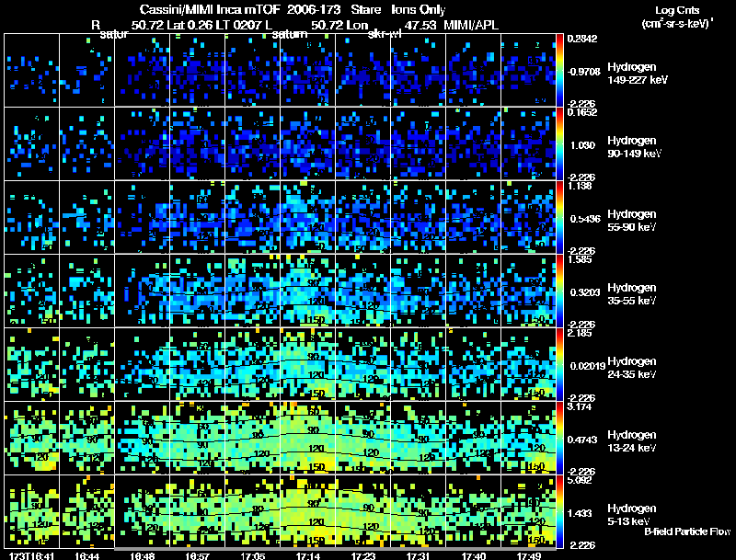Click the '0.5436' color scale midpoint

click(585, 219)
